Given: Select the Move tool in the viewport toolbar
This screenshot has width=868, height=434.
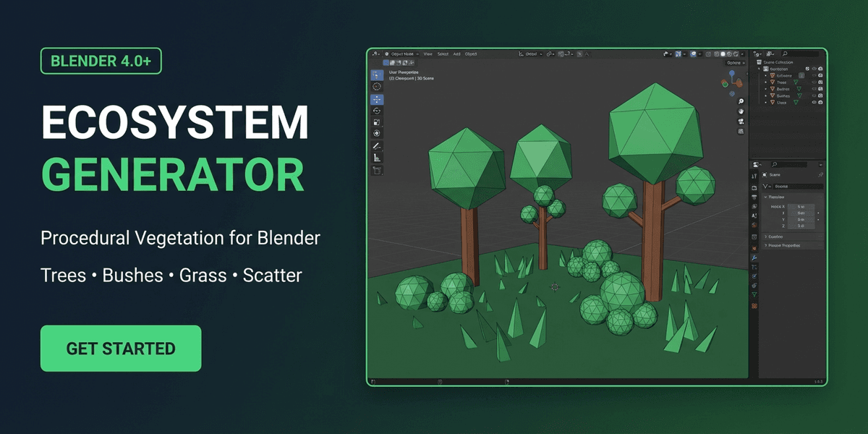Looking at the screenshot, I should click(375, 100).
